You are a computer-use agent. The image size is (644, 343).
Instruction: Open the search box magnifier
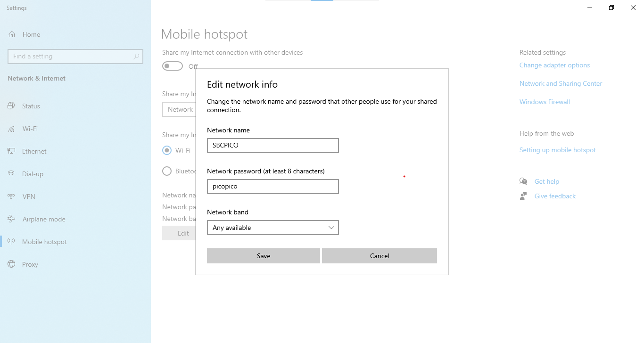137,56
